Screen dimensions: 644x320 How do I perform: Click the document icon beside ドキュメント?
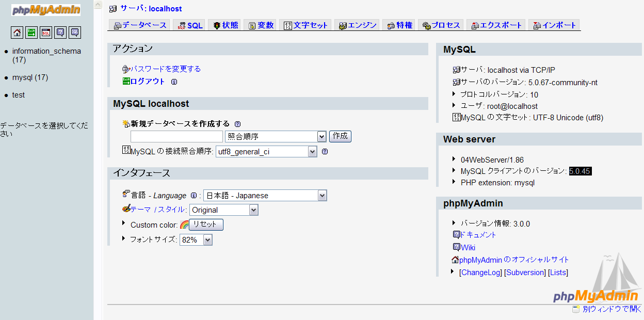pos(456,234)
